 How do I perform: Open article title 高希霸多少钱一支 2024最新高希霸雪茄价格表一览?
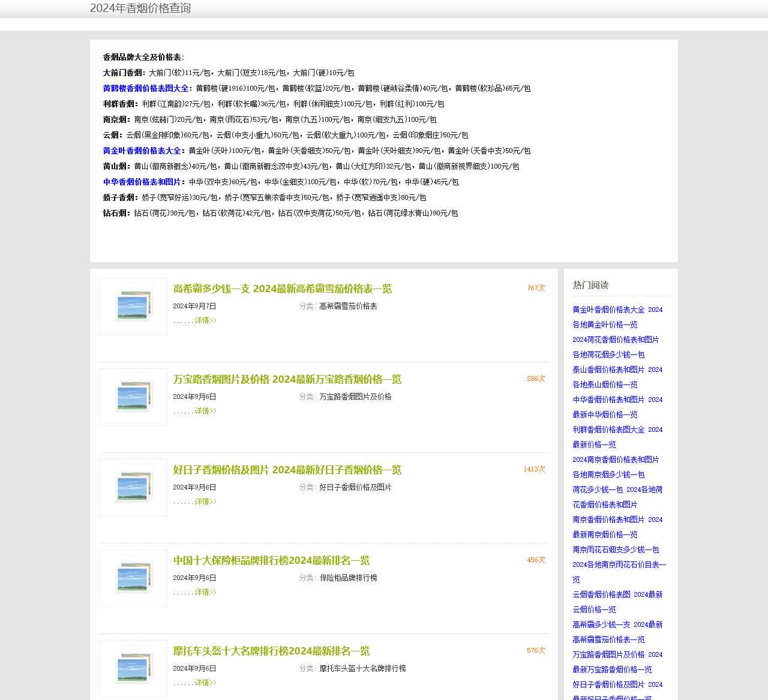[x=283, y=289]
